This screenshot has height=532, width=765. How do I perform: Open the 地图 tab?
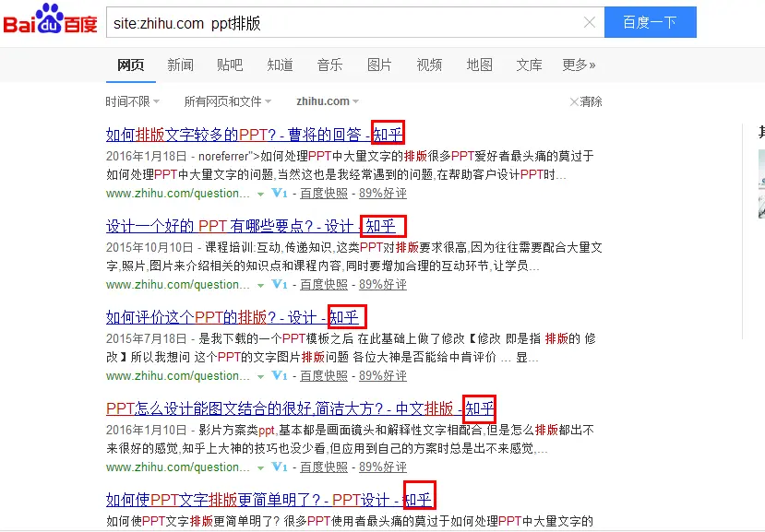[480, 65]
